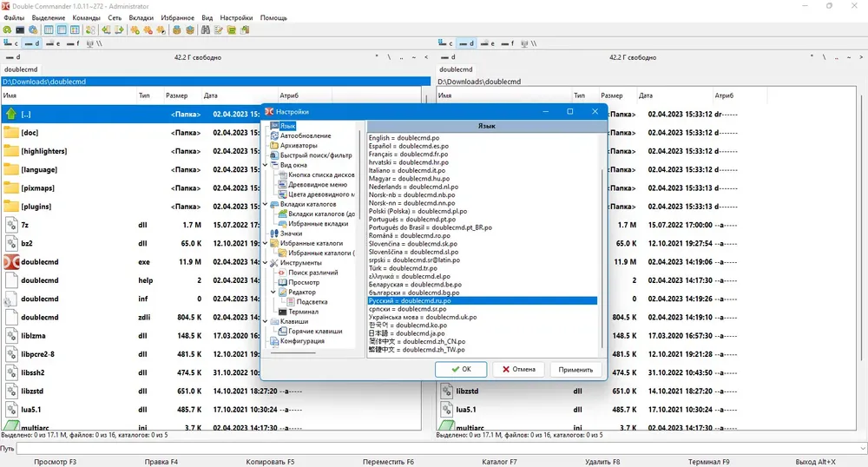The image size is (868, 467).
Task: Open the Настройки menu
Action: coord(236,17)
